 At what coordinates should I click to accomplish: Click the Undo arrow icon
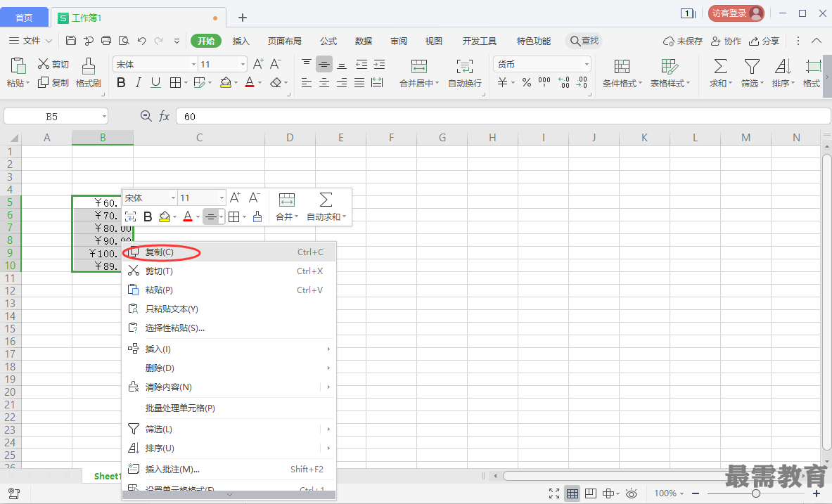[x=141, y=41]
